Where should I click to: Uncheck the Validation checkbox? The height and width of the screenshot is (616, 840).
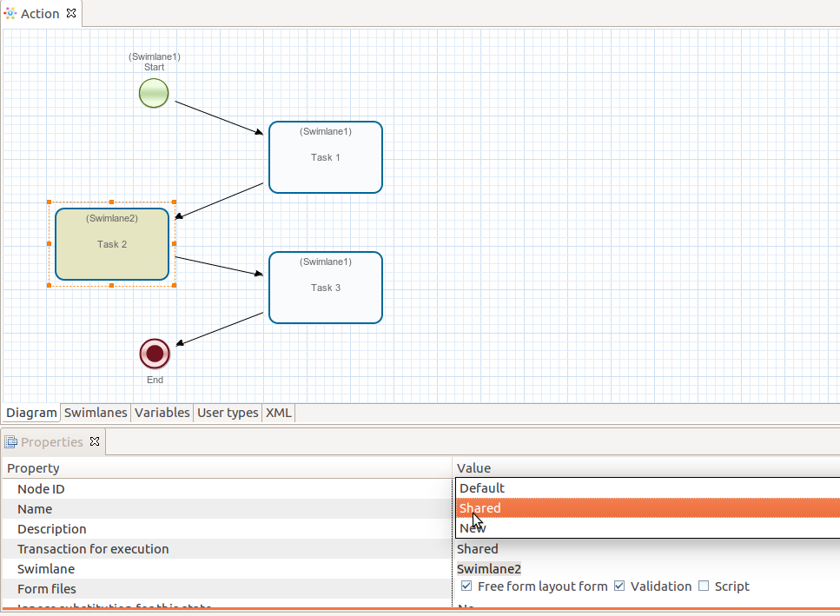click(x=619, y=586)
